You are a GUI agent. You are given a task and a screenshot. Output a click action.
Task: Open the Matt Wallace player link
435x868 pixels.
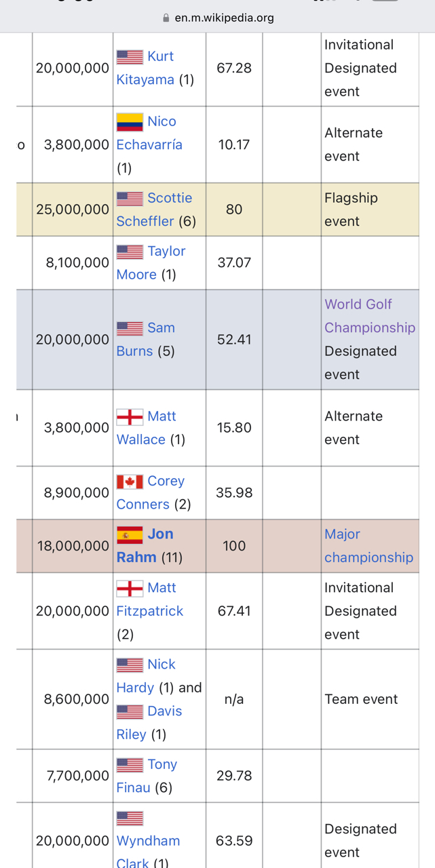[x=147, y=428]
